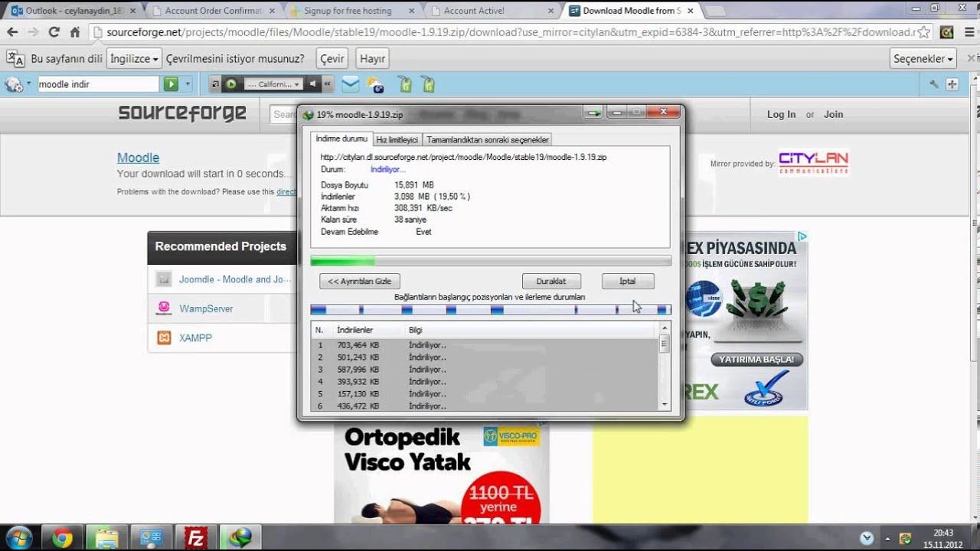Click the first green tag toolbar icon
The width and height of the screenshot is (980, 551).
(x=405, y=84)
